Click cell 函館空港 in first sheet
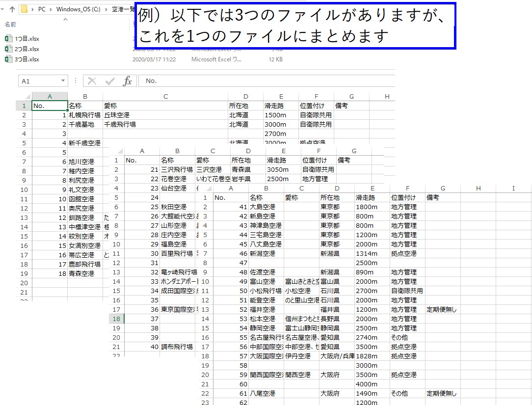Image resolution: width=532 pixels, height=405 pixels. point(85,199)
